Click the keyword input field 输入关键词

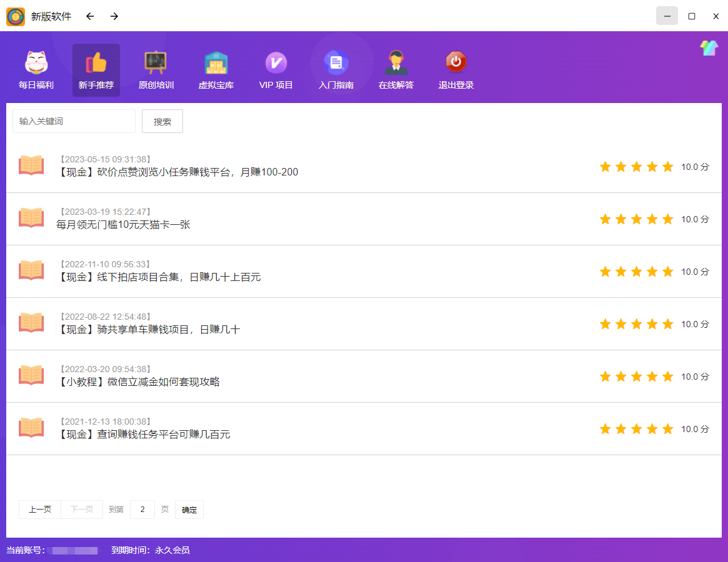(73, 121)
